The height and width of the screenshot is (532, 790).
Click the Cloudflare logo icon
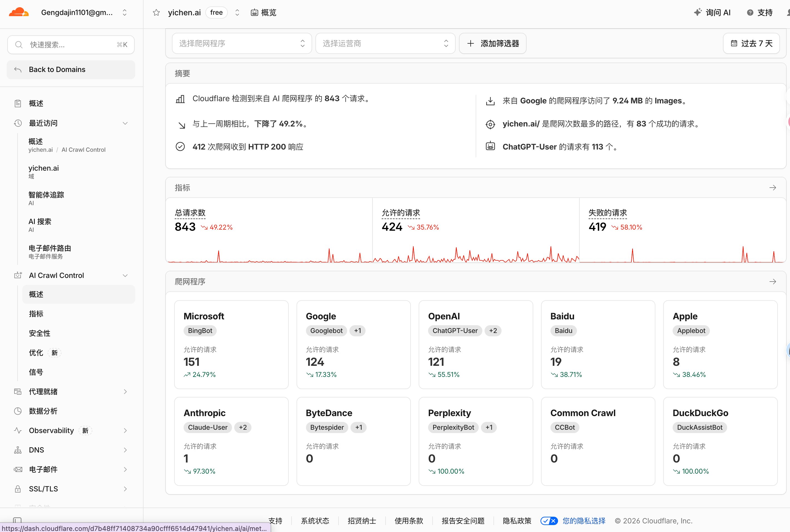click(x=19, y=12)
